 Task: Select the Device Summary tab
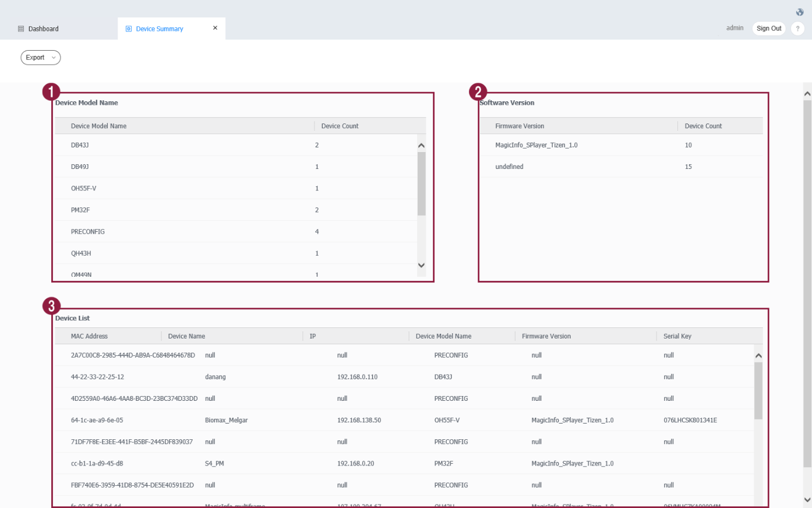[x=160, y=29]
